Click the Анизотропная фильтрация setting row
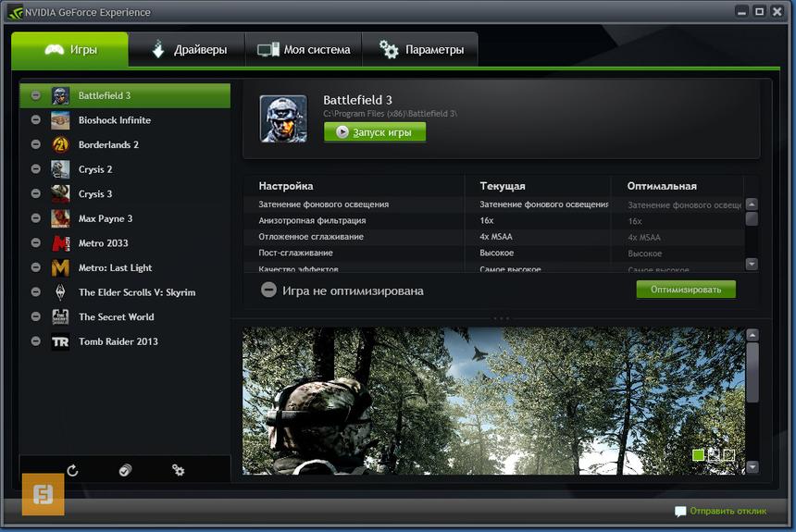The width and height of the screenshot is (796, 532). [x=494, y=220]
